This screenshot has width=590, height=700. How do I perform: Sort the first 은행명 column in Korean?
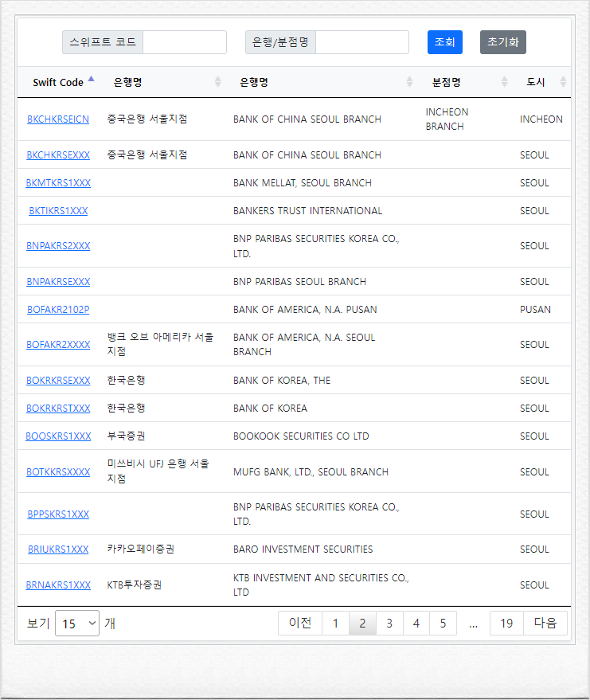[218, 82]
